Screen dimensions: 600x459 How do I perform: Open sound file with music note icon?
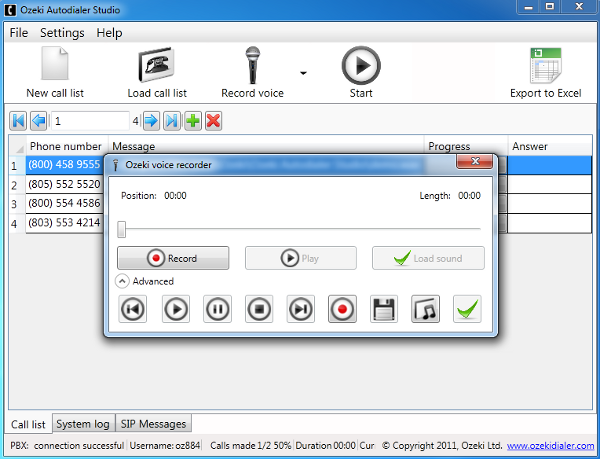(426, 309)
